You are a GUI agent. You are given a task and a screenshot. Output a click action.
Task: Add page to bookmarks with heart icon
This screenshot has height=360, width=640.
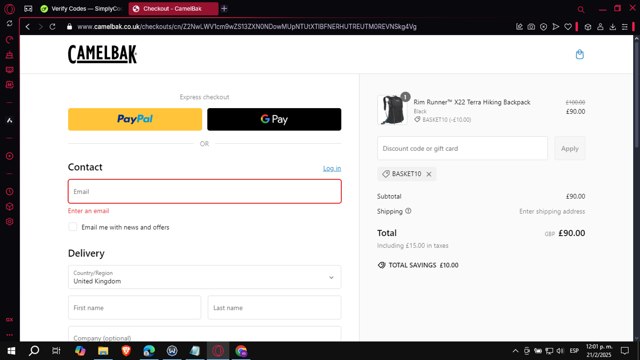click(568, 27)
